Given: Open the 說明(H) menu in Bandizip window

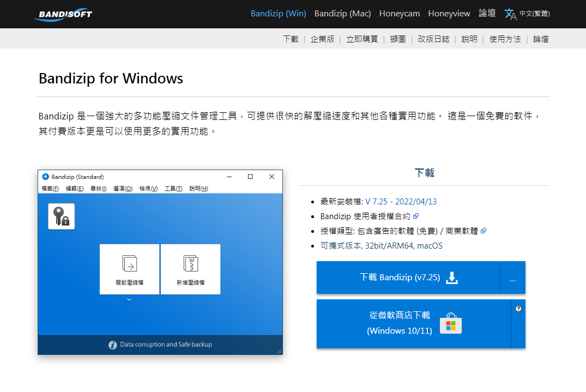Looking at the screenshot, I should [198, 189].
